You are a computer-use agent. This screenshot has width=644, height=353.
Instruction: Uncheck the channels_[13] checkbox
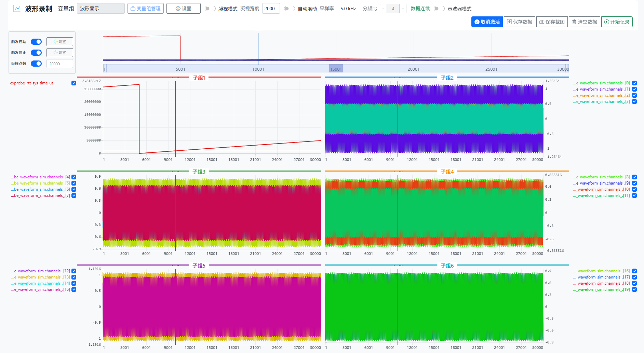coord(74,277)
